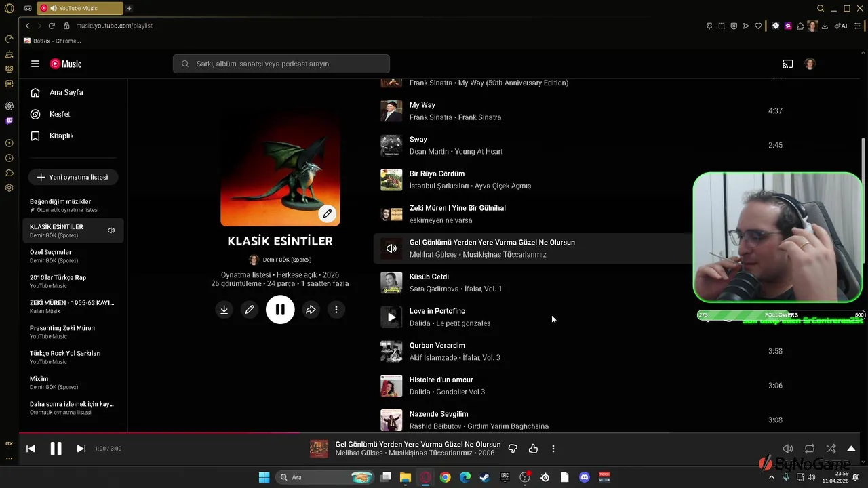Click the search field for songs and albums
This screenshot has height=488, width=868.
tap(281, 64)
